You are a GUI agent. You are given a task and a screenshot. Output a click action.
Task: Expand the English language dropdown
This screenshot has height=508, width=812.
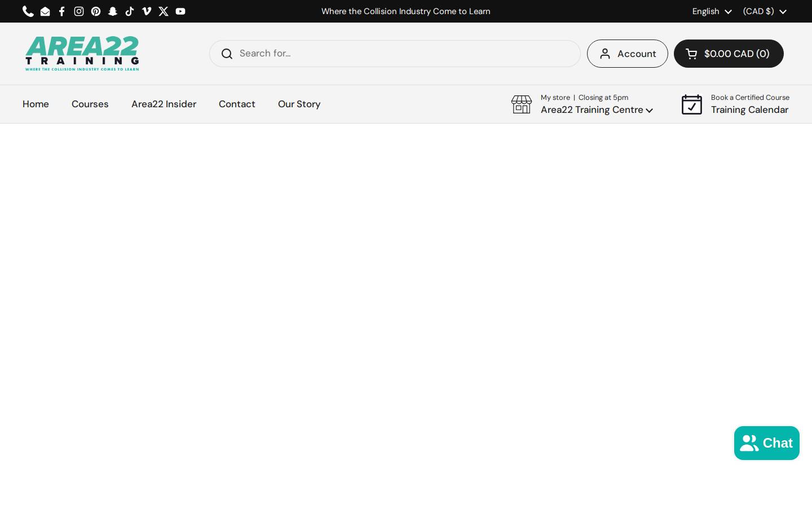tap(712, 11)
